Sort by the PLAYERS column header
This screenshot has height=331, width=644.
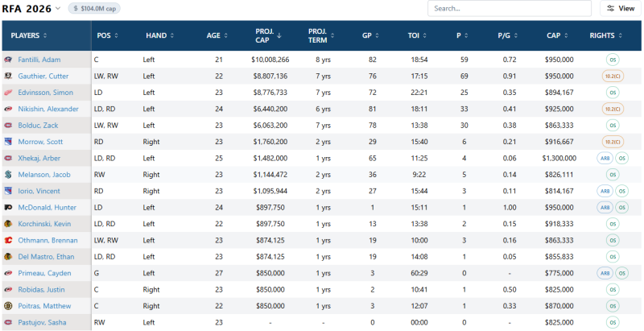[29, 35]
